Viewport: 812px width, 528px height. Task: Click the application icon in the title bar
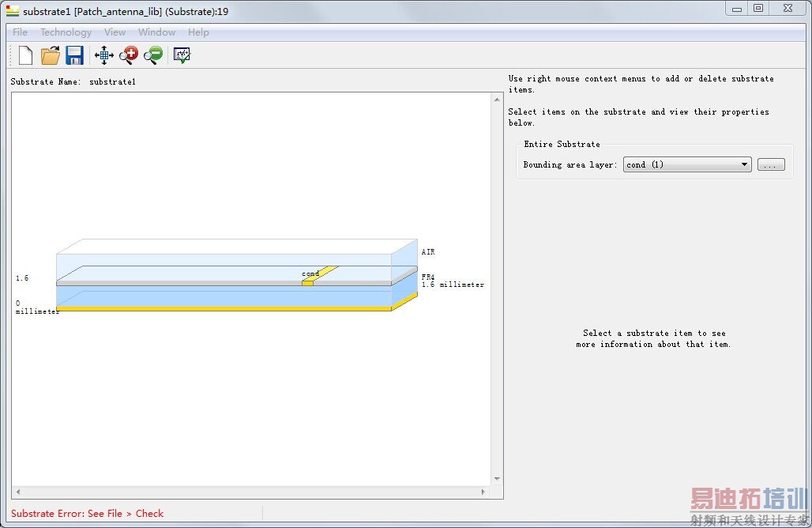[x=13, y=11]
